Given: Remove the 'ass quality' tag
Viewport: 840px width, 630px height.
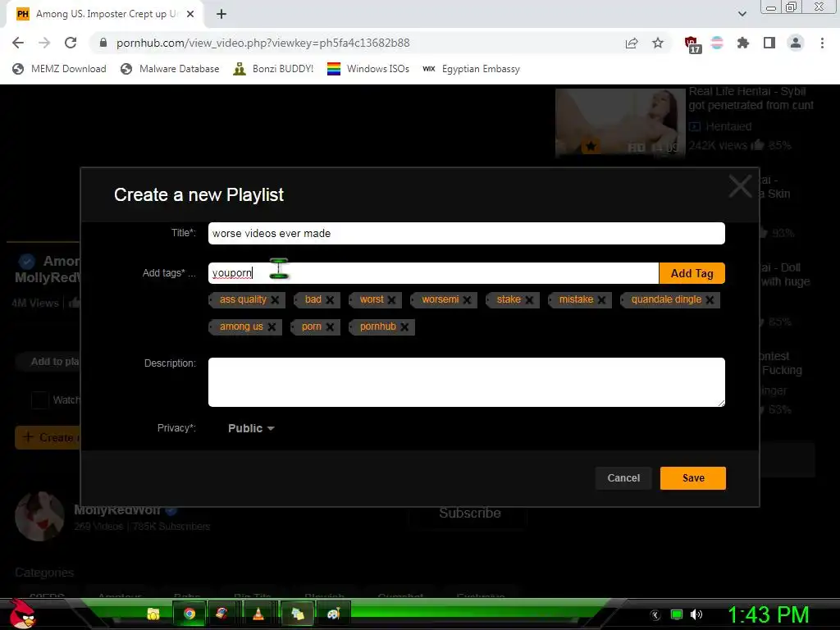Looking at the screenshot, I should pos(275,300).
